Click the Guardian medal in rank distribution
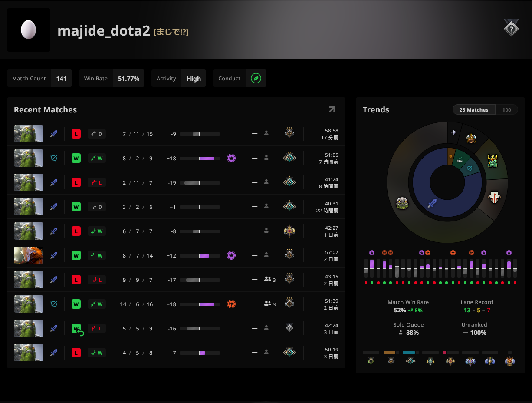Screen dimensions: 532x403 pos(391,361)
